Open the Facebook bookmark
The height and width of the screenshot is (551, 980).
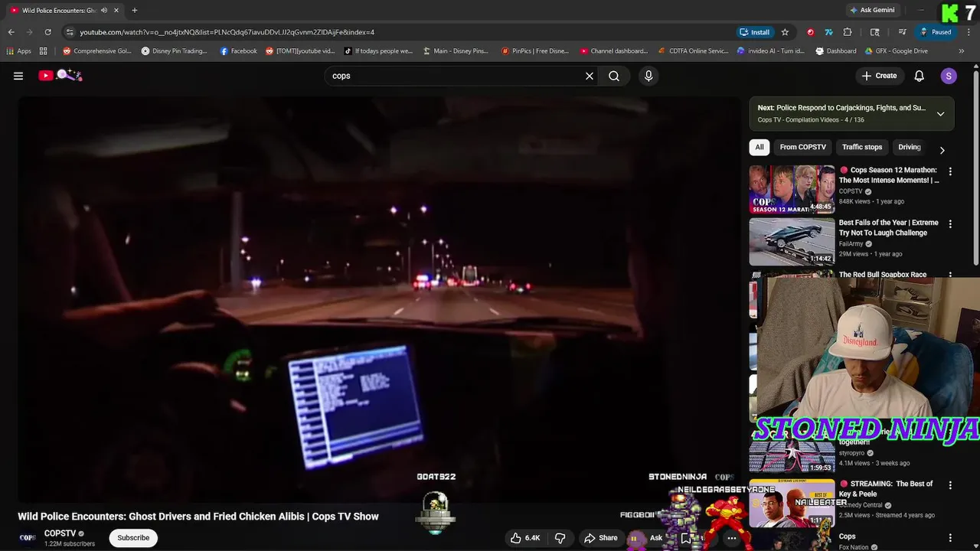(x=238, y=51)
